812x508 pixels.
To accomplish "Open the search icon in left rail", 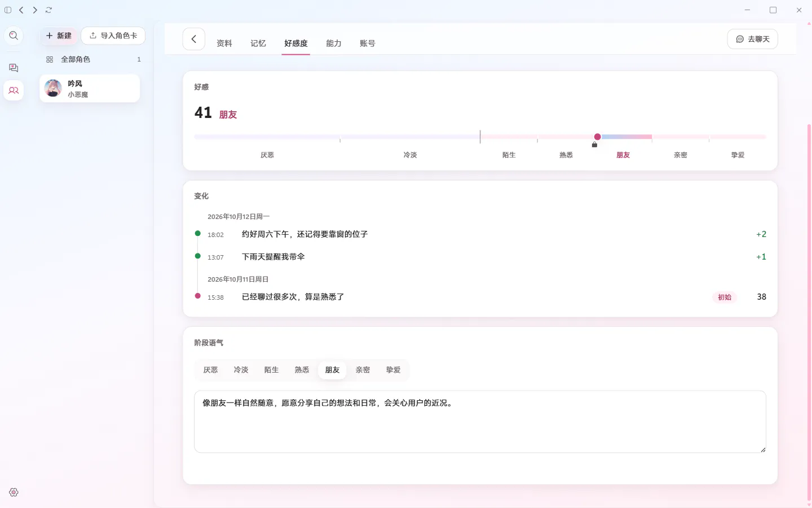I will pos(14,36).
